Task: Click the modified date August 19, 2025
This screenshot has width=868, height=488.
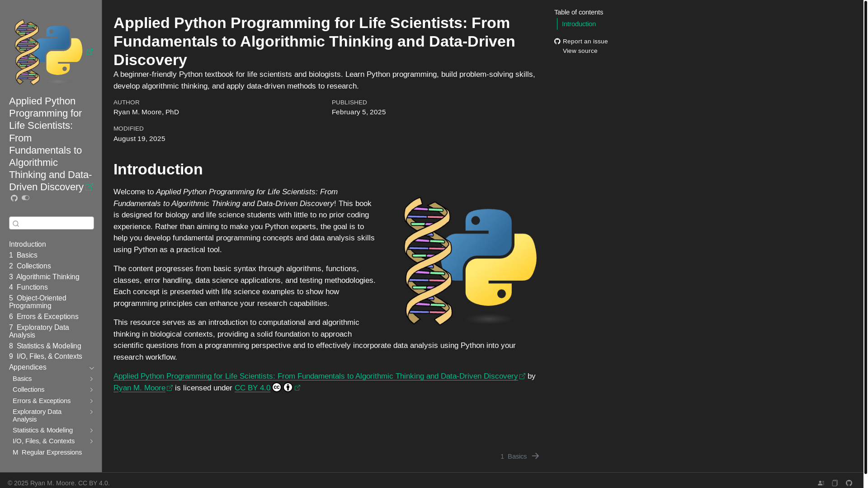Action: pyautogui.click(x=139, y=139)
